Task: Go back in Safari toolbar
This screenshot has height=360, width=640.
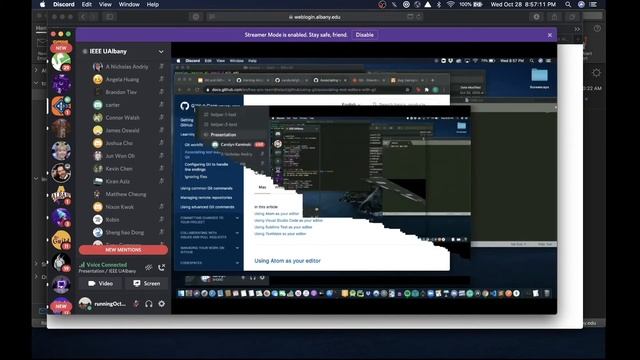Action: click(83, 17)
